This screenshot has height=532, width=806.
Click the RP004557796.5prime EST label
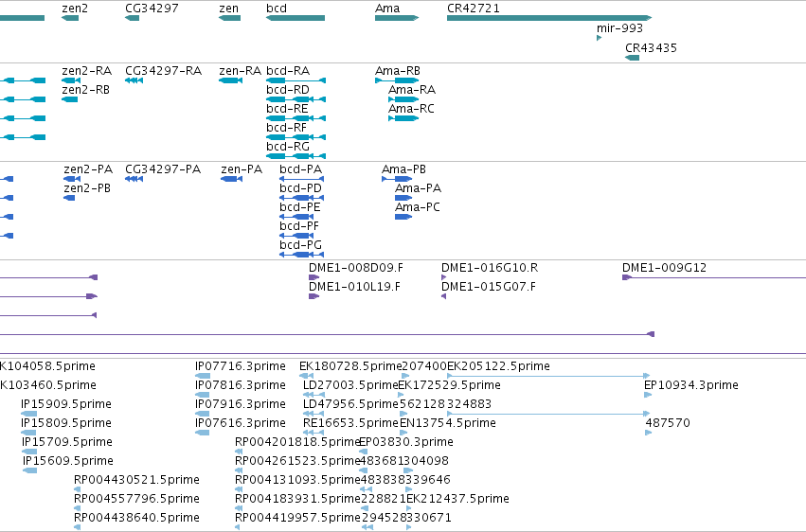click(136, 499)
